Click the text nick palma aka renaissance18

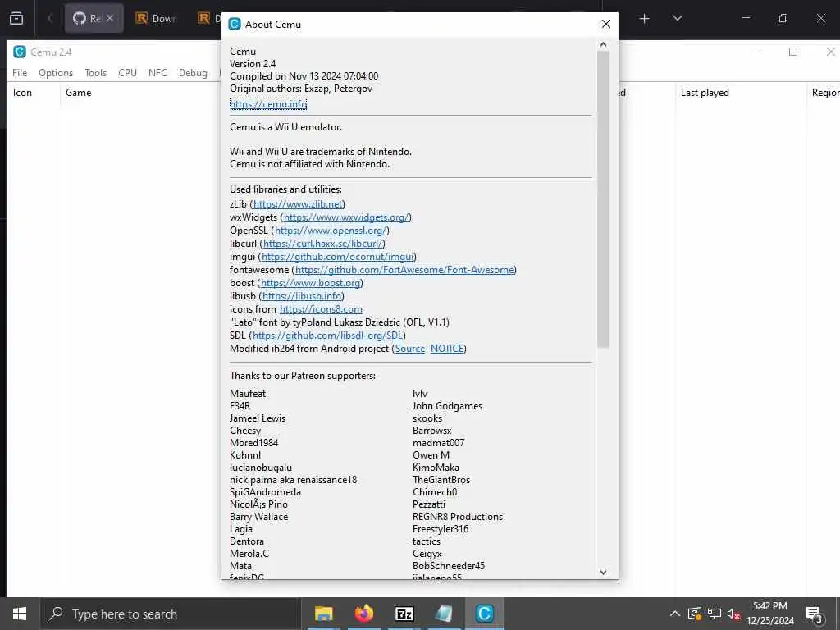point(293,479)
